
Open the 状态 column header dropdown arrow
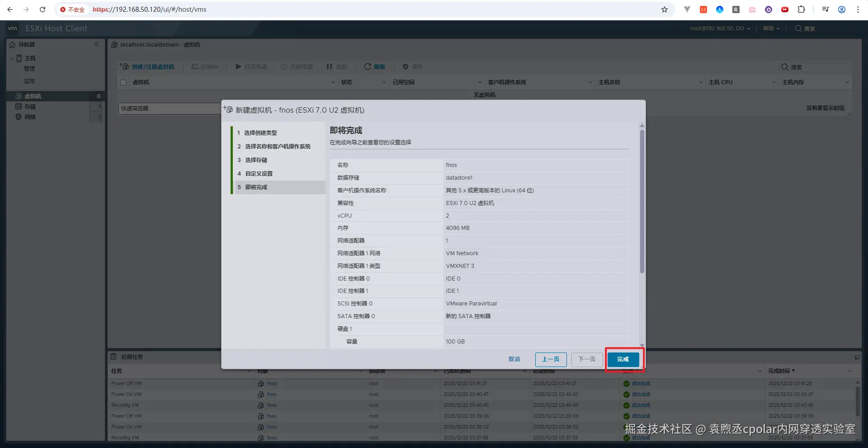tap(384, 82)
